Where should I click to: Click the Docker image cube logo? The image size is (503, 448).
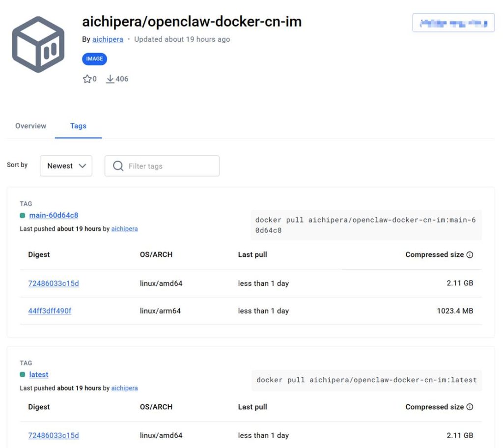point(38,44)
